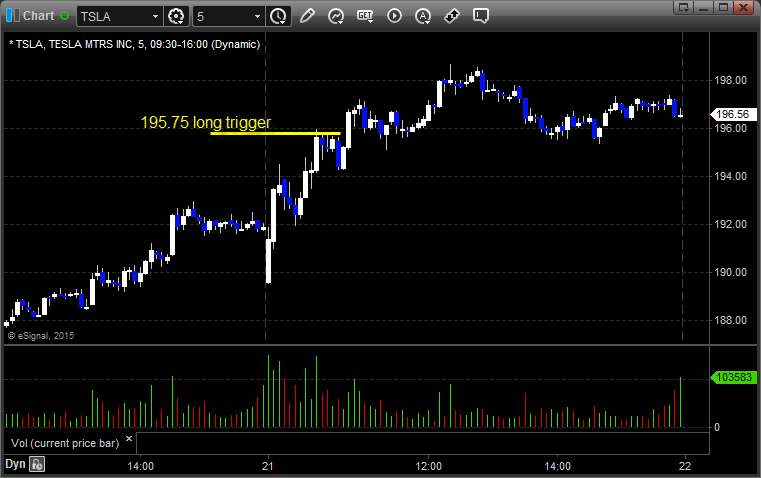Open the chart comment bubble icon
Screen dimensions: 761x478
pos(480,16)
